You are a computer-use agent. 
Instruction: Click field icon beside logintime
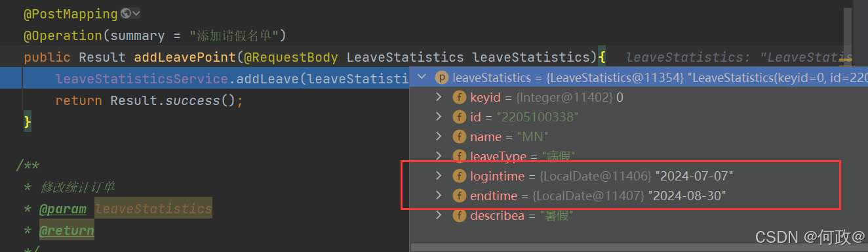[459, 176]
